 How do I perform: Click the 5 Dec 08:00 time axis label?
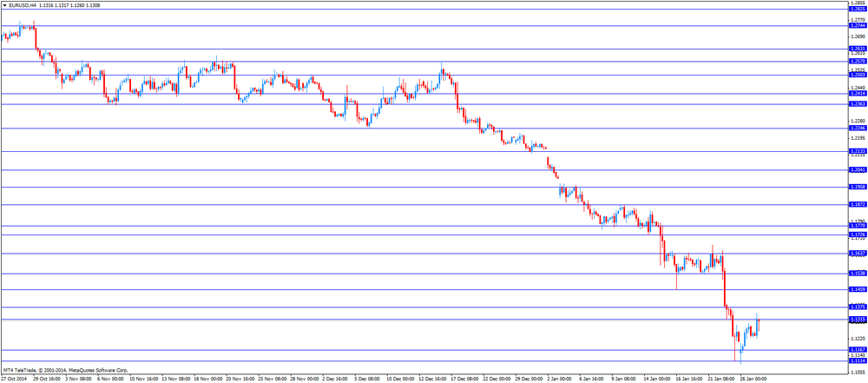(x=366, y=380)
